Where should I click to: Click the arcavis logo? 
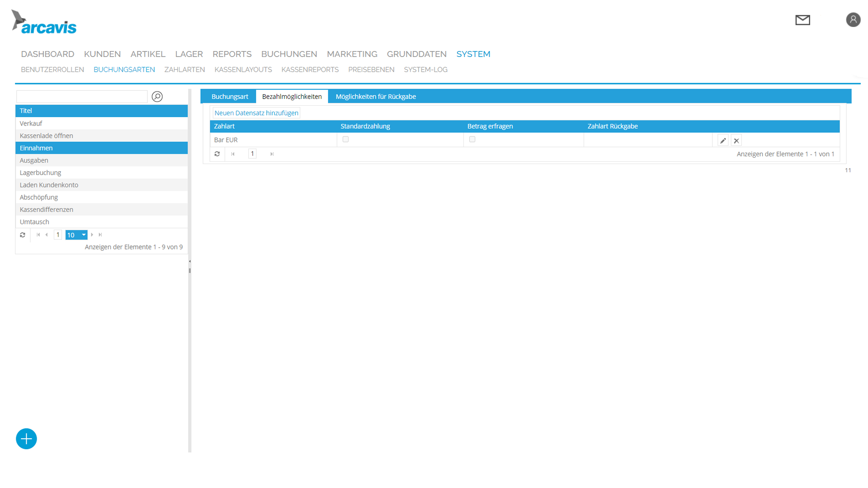[x=44, y=23]
